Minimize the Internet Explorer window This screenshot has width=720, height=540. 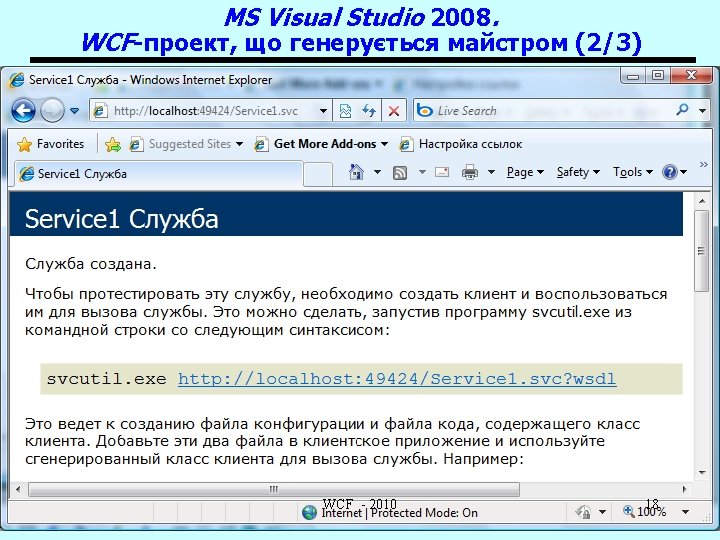(x=633, y=76)
